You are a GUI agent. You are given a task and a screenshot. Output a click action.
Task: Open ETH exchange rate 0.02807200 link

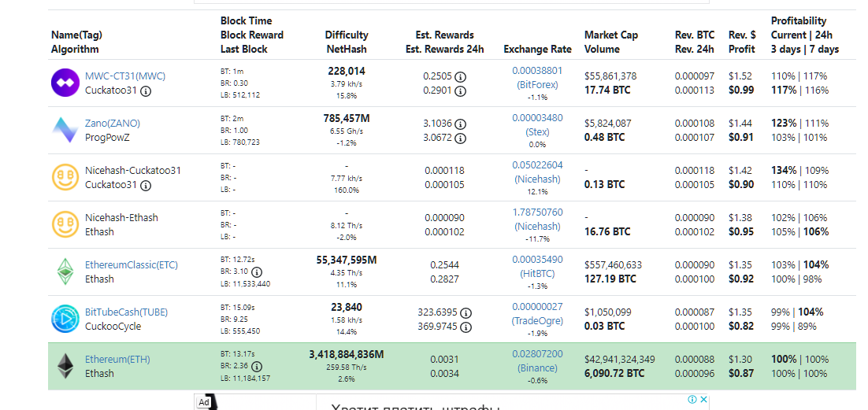537,353
